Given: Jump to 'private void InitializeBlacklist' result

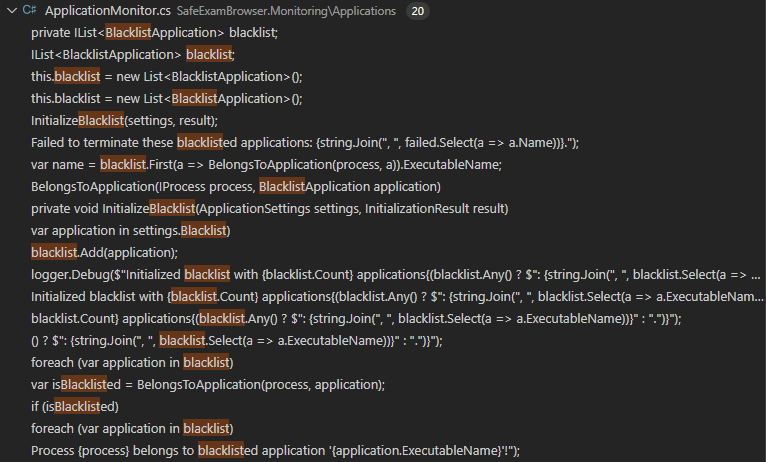Looking at the screenshot, I should 270,209.
